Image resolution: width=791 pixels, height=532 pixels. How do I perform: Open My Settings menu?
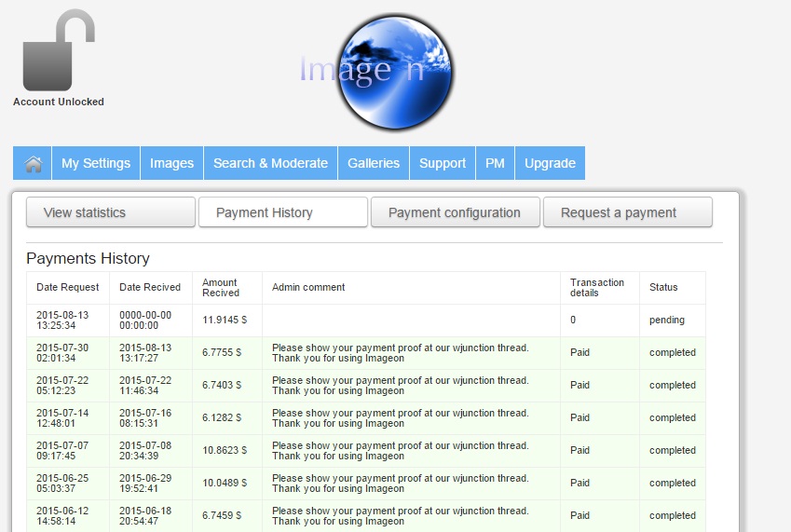pos(96,163)
